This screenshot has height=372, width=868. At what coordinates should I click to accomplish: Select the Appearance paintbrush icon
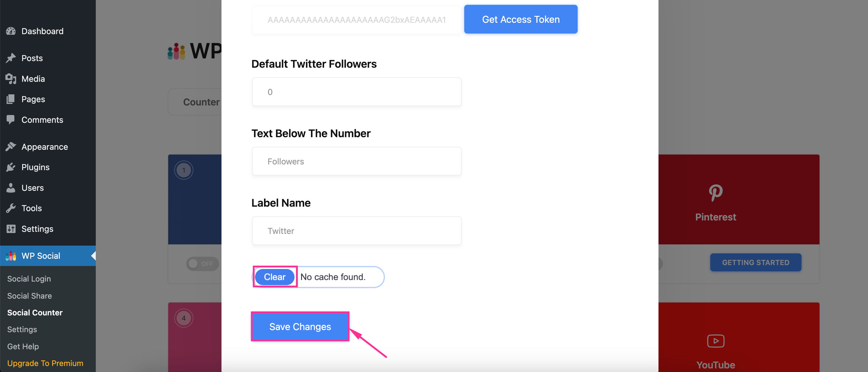11,146
